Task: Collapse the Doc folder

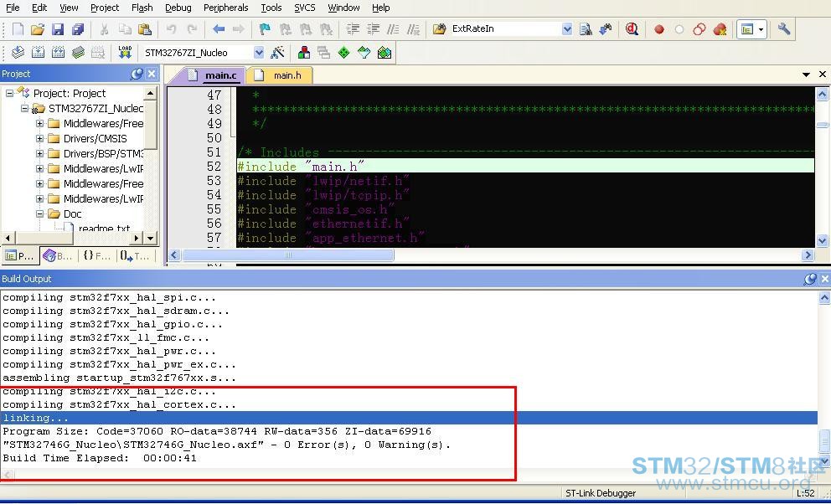Action: (39, 213)
